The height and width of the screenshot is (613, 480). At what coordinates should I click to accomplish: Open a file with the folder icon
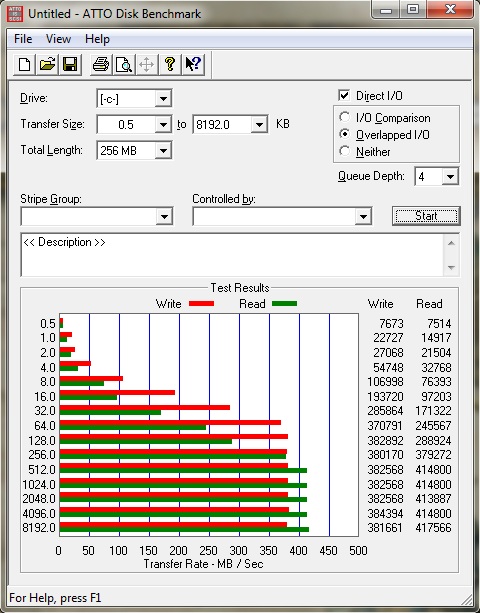(47, 65)
